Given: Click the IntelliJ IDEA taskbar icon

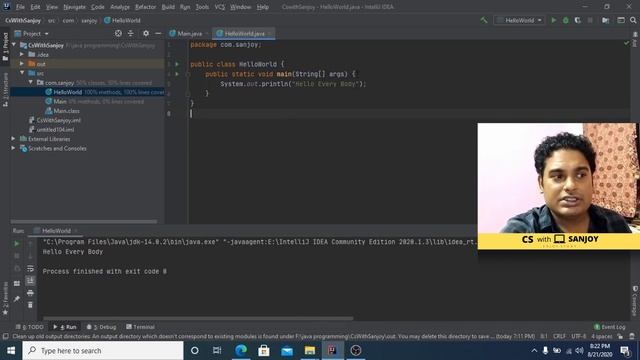Looking at the screenshot, I should click(333, 350).
